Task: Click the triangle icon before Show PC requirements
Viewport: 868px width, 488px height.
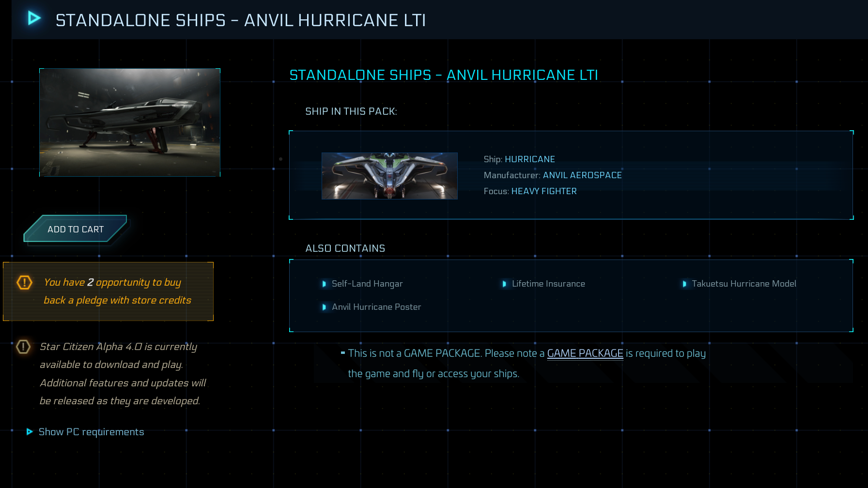Action: coord(30,432)
